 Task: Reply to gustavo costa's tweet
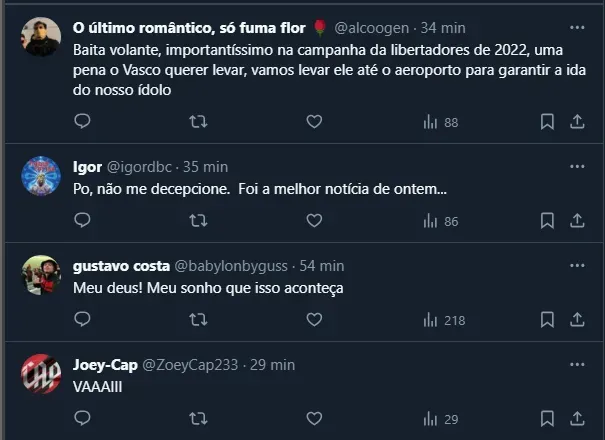[x=83, y=320]
